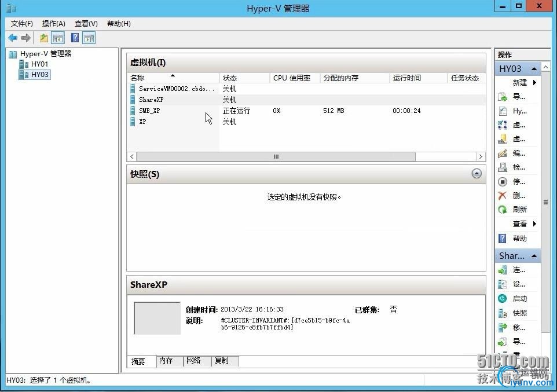Click the Settings (设...) icon under ShareXP actions
The image size is (557, 392).
[x=503, y=284]
